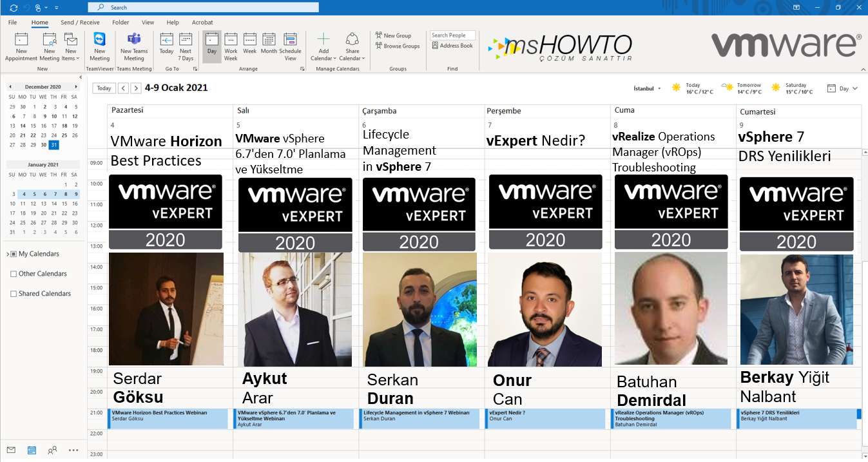Toggle the My Calendars checkbox
Screen dimensions: 868x462
tap(14, 254)
